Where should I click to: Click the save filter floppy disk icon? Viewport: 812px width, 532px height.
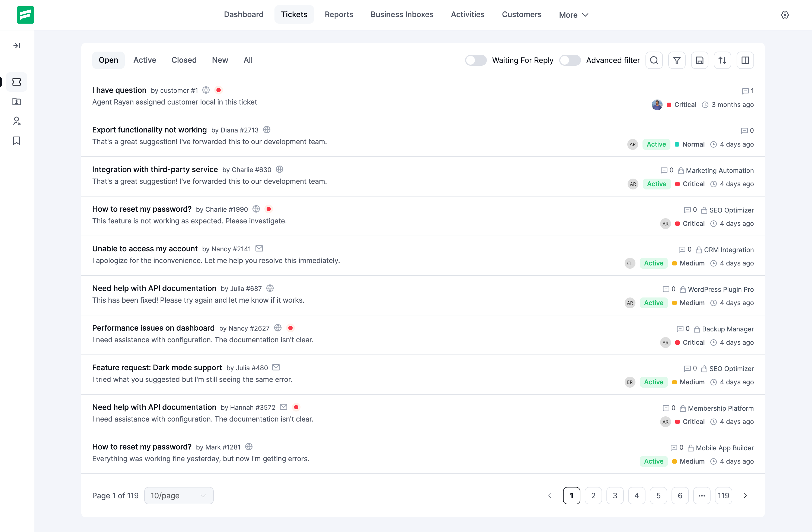tap(699, 61)
